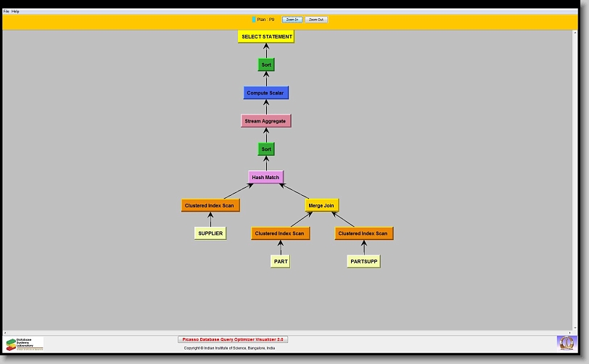Click the Picasso Database Query Optimizer Visualizer button
This screenshot has height=364, width=589.
[233, 339]
